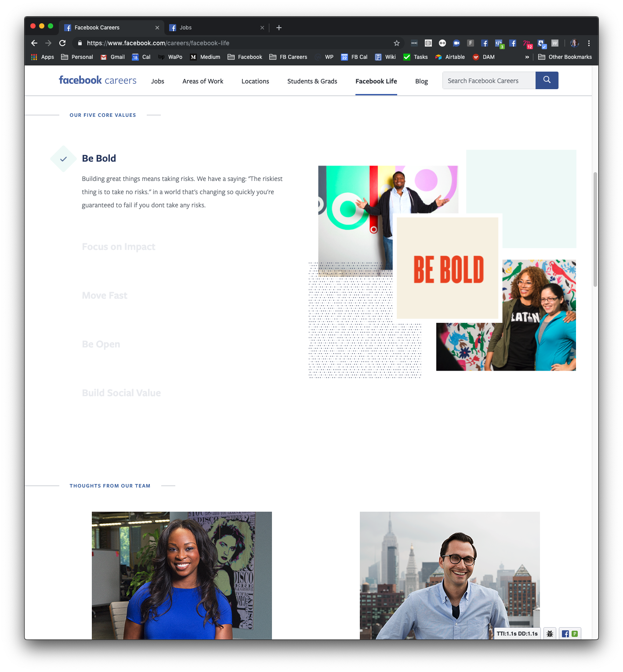Expand the Focus on Impact value
The width and height of the screenshot is (623, 672).
click(x=119, y=247)
